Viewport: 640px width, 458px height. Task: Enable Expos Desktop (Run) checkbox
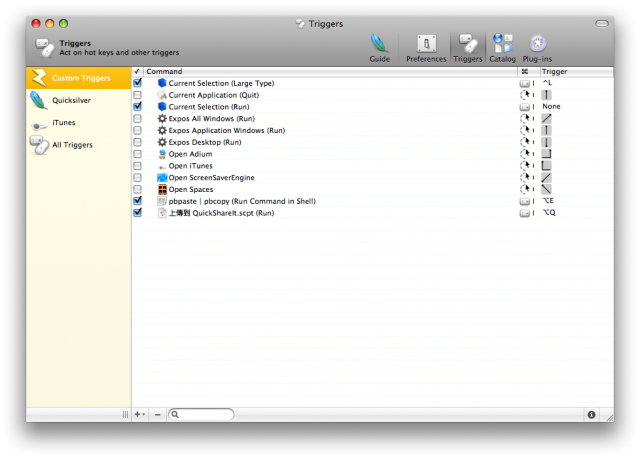138,142
